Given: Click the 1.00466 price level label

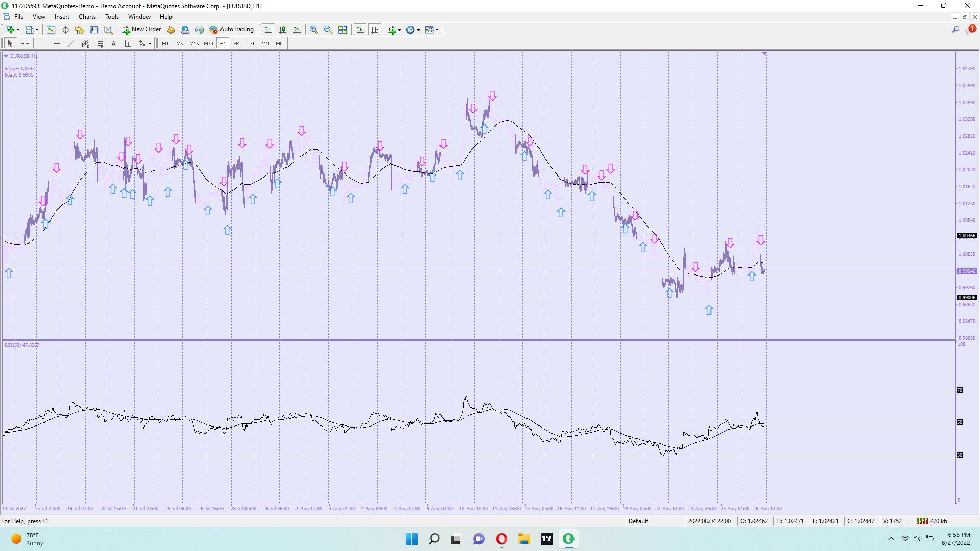Looking at the screenshot, I should pyautogui.click(x=966, y=236).
